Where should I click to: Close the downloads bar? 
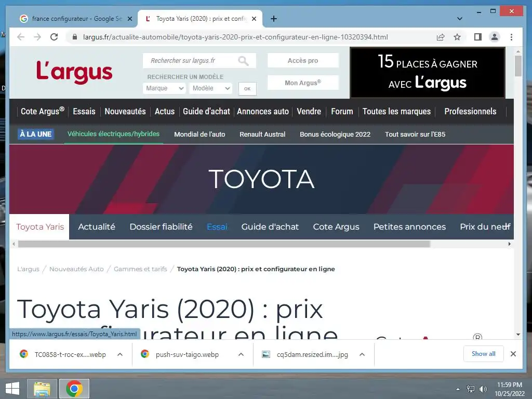513,354
